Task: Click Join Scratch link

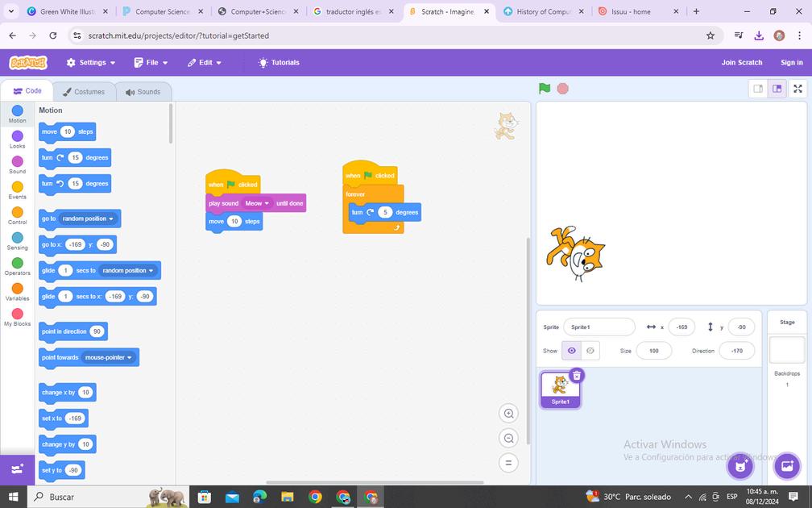Action: (x=742, y=62)
